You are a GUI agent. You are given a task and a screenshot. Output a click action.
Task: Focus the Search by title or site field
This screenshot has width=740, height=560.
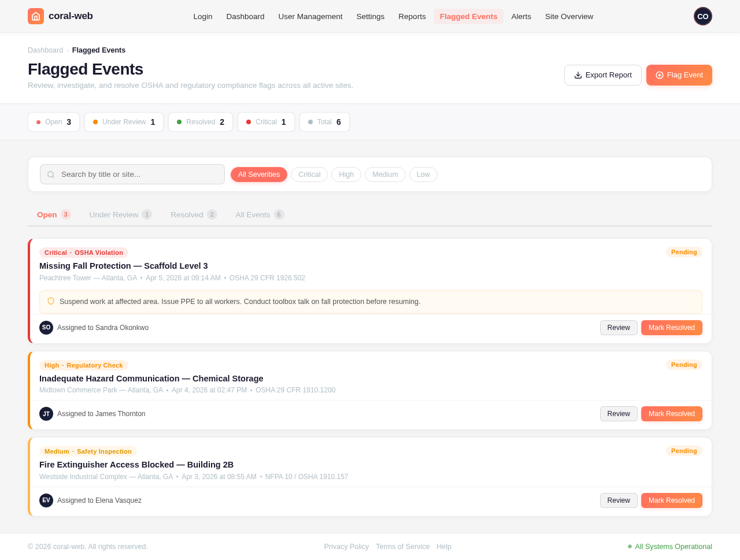pyautogui.click(x=132, y=175)
